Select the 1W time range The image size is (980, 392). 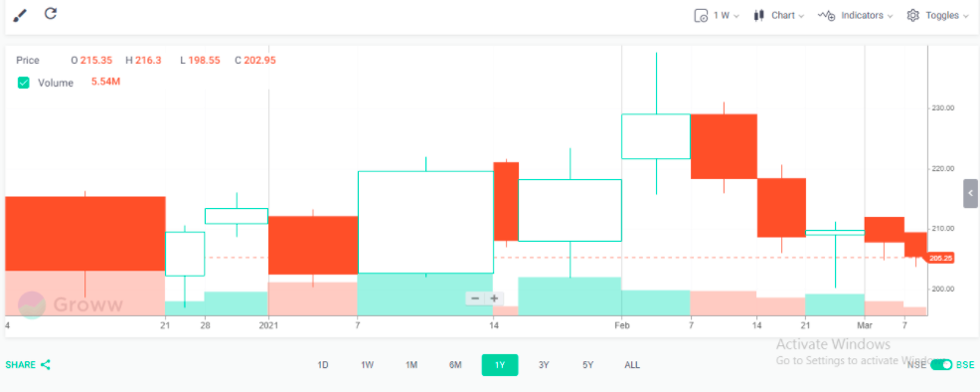click(x=367, y=365)
